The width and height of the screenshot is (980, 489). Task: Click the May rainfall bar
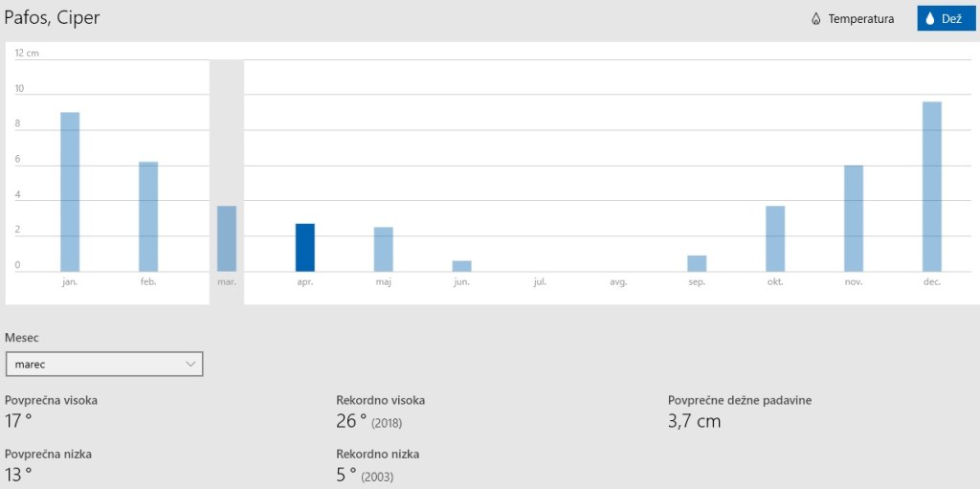(x=384, y=249)
